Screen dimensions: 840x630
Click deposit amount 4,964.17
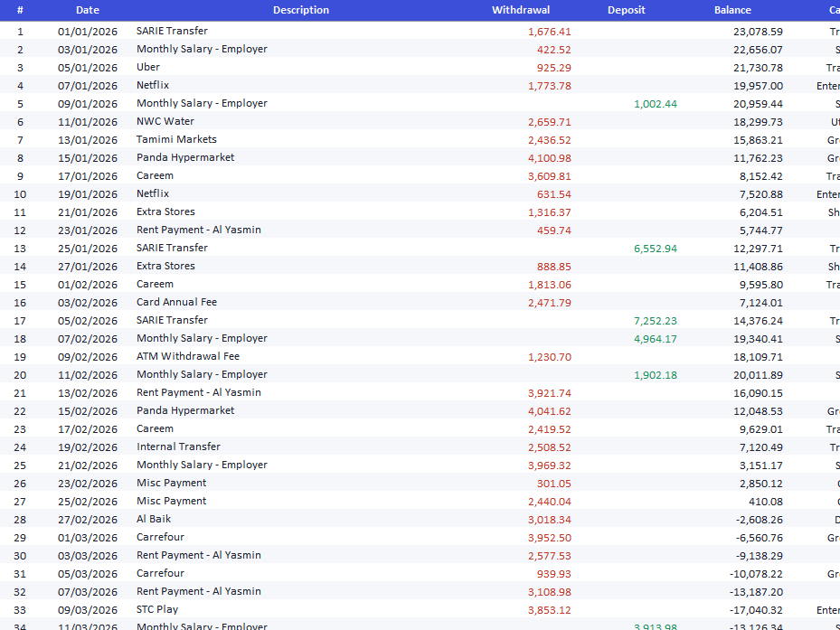pyautogui.click(x=656, y=339)
